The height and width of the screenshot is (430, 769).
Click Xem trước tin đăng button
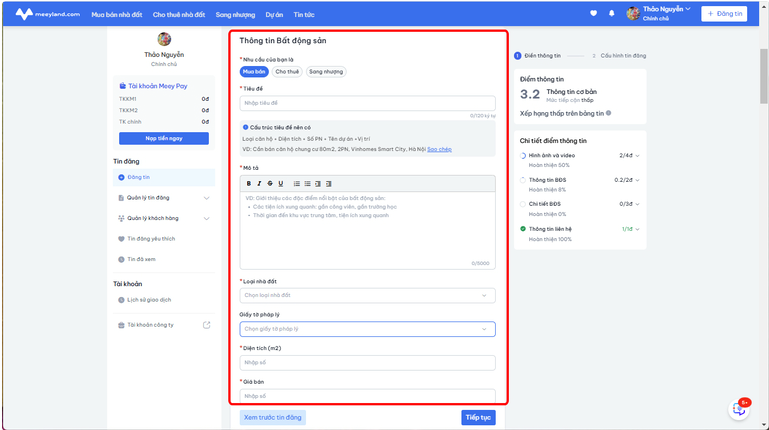point(273,417)
